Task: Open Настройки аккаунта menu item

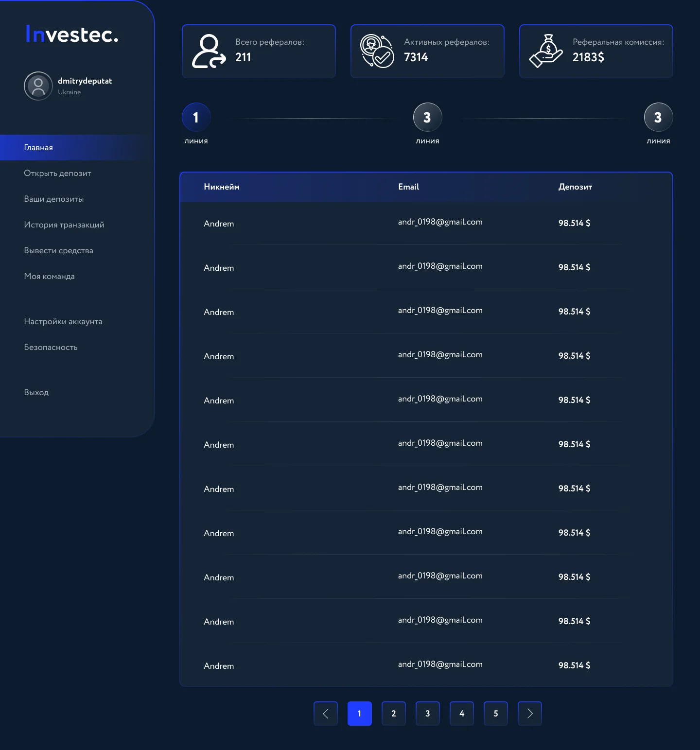Action: (x=63, y=321)
